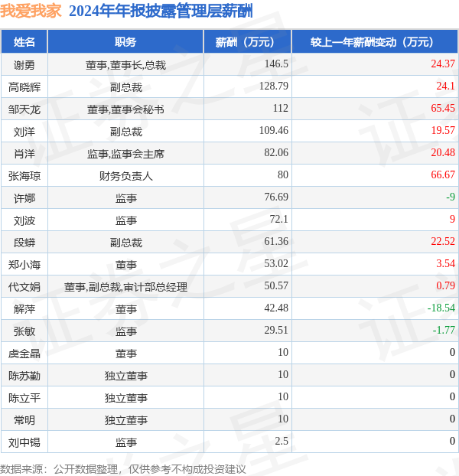Viewport: 459px width, 476px height.
Task: Select the name cell 刘洋
Action: point(24,132)
